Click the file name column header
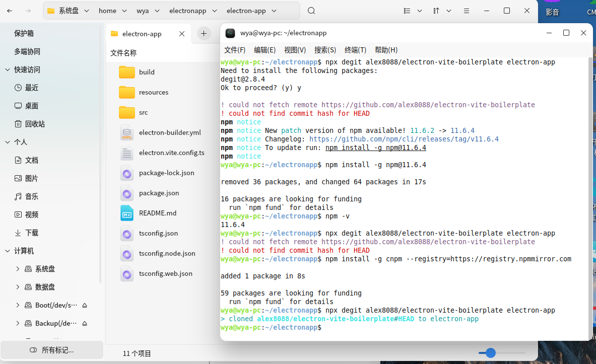 [123, 53]
